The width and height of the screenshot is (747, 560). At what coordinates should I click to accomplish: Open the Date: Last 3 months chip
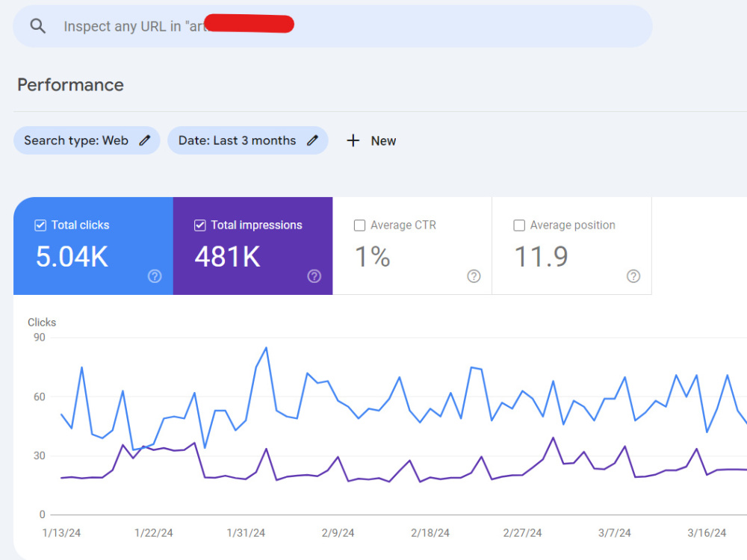tap(248, 140)
